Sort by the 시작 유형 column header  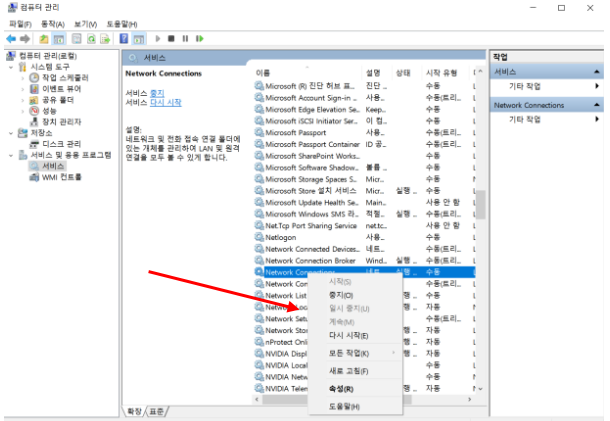[447, 73]
